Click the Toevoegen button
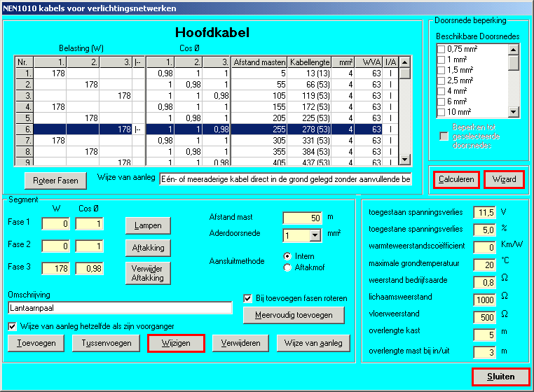The height and width of the screenshot is (392, 534). pyautogui.click(x=36, y=343)
